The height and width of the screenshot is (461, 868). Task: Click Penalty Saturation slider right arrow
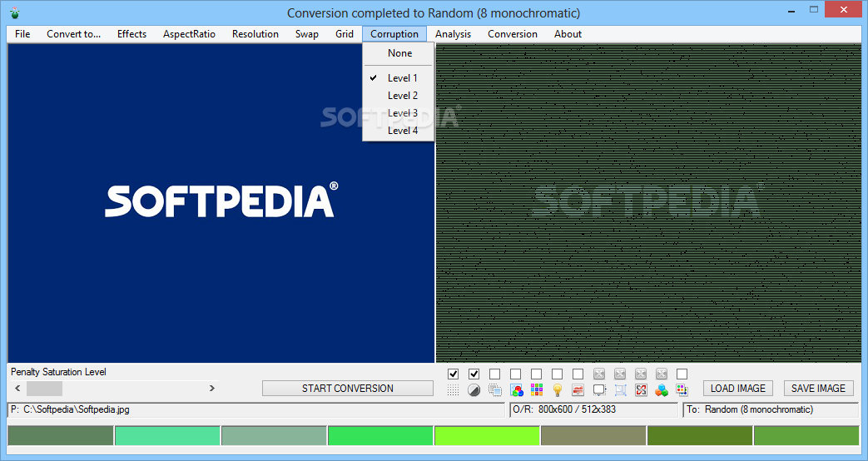coord(212,389)
